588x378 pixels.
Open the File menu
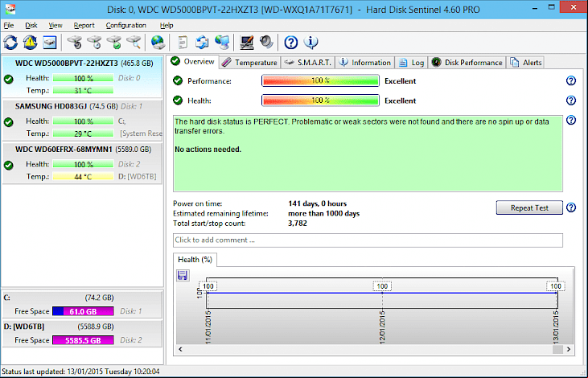pos(8,25)
